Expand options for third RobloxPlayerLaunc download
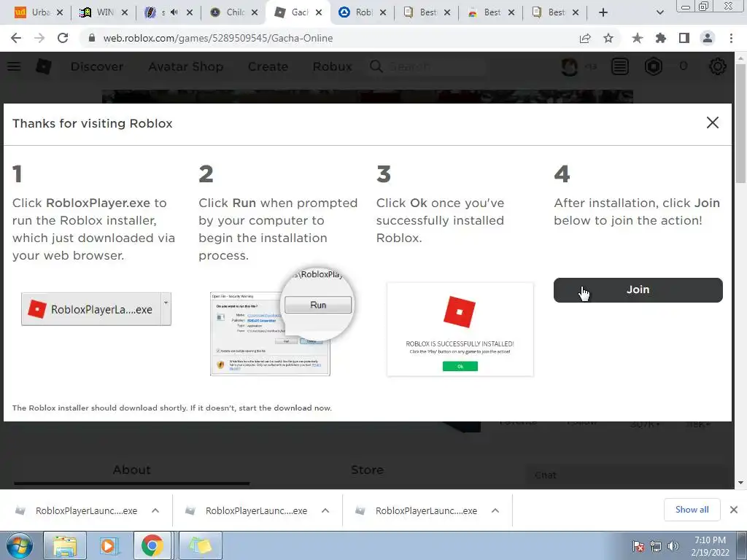Image resolution: width=747 pixels, height=560 pixels. (x=495, y=510)
